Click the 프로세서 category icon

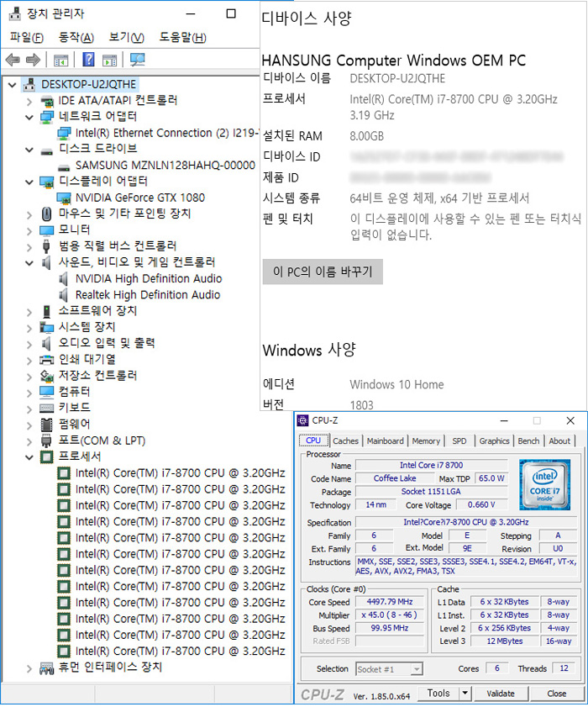click(46, 456)
